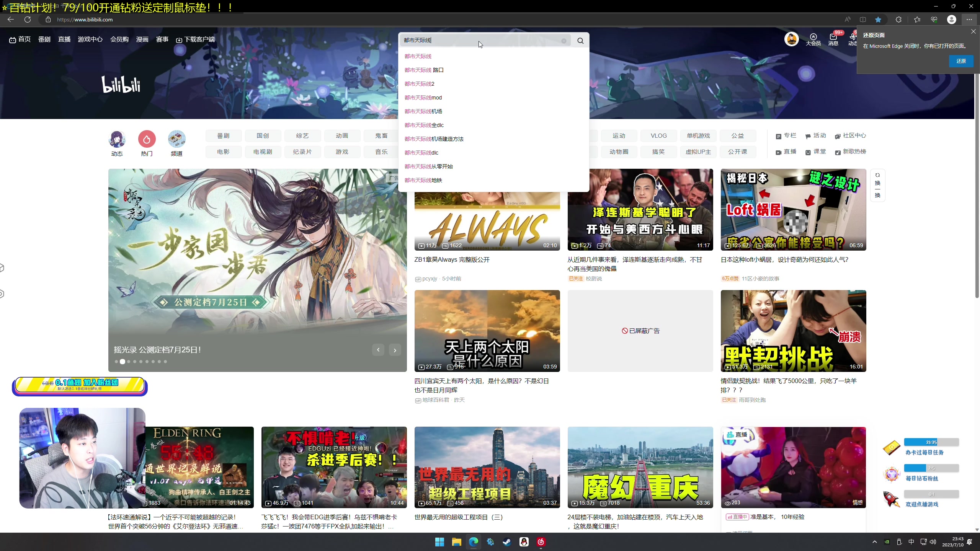Open QQ penguin icon on taskbar
Screen dimensions: 980x551
coord(524,542)
